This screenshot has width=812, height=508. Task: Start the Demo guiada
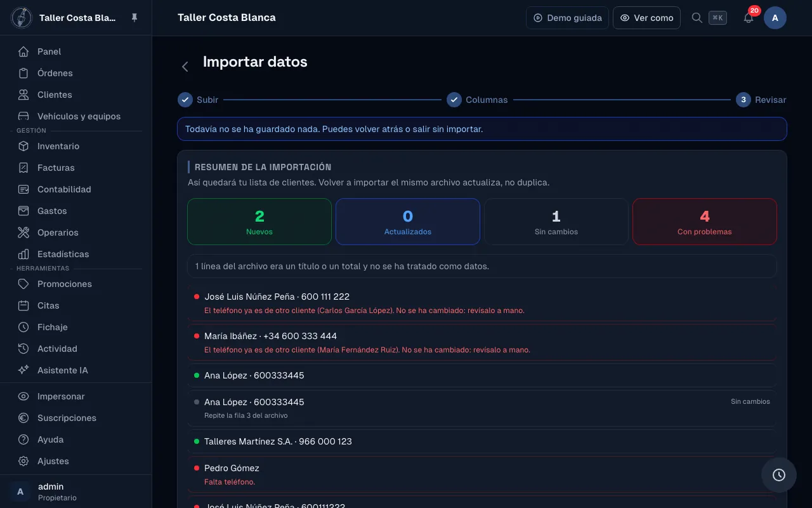point(567,18)
